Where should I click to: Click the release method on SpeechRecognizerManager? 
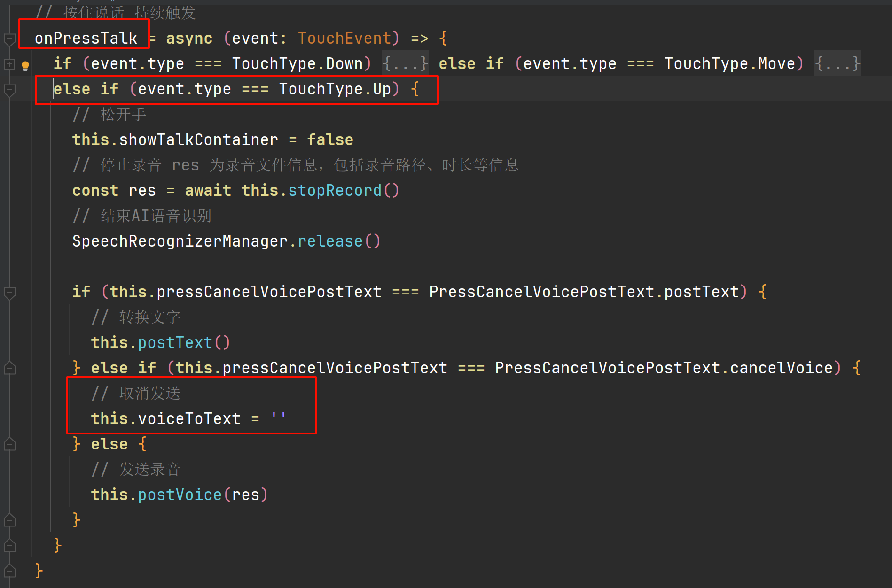330,241
